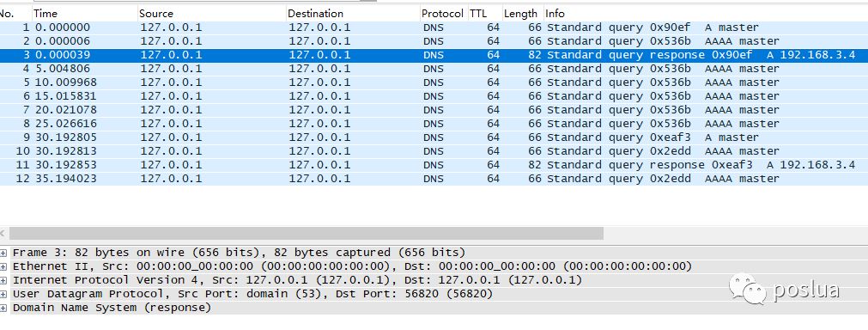Click the TTL column header
This screenshot has height=330, width=868.
[485, 13]
